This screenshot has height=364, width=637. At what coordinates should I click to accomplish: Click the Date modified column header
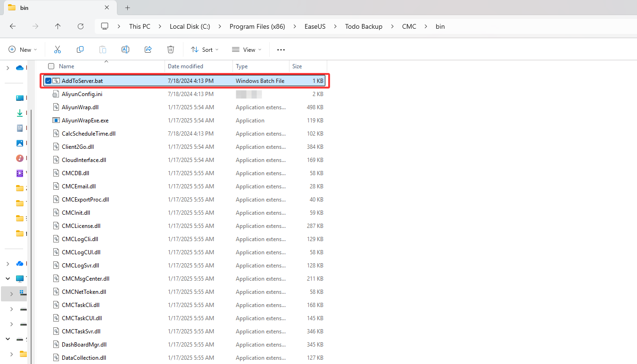coord(186,66)
